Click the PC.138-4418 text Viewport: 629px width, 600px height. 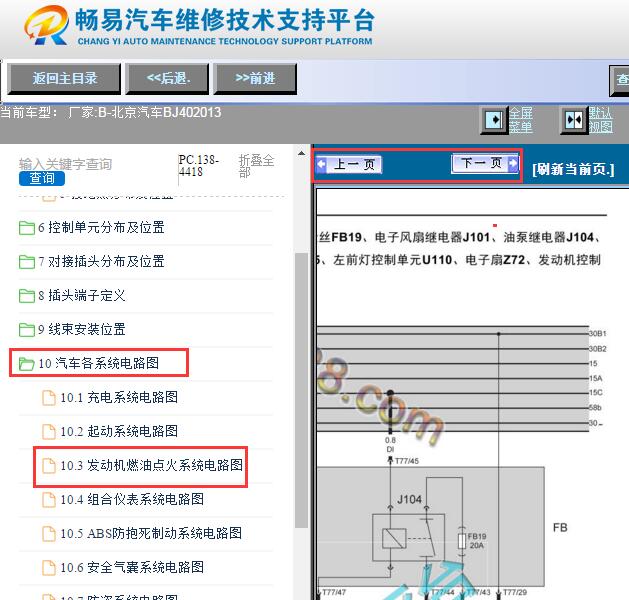click(x=199, y=166)
